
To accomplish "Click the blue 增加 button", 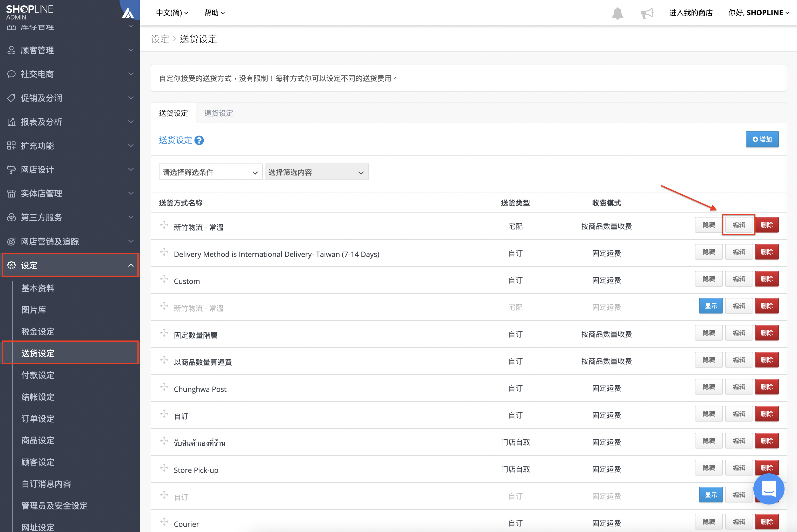I will (x=762, y=139).
